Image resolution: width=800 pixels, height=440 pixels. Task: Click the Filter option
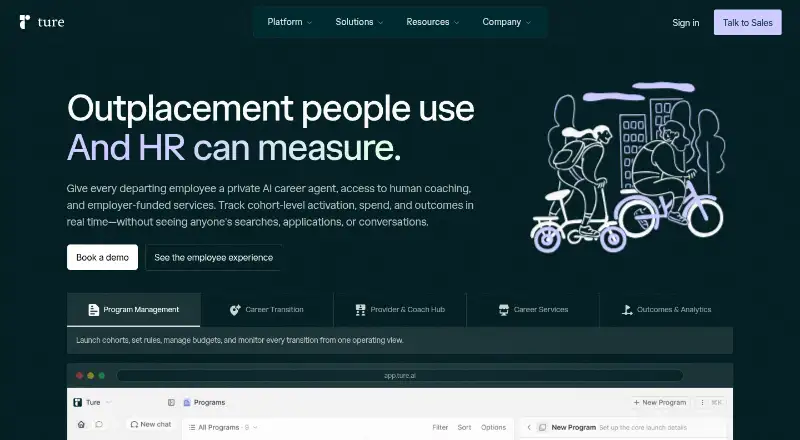[x=440, y=427]
